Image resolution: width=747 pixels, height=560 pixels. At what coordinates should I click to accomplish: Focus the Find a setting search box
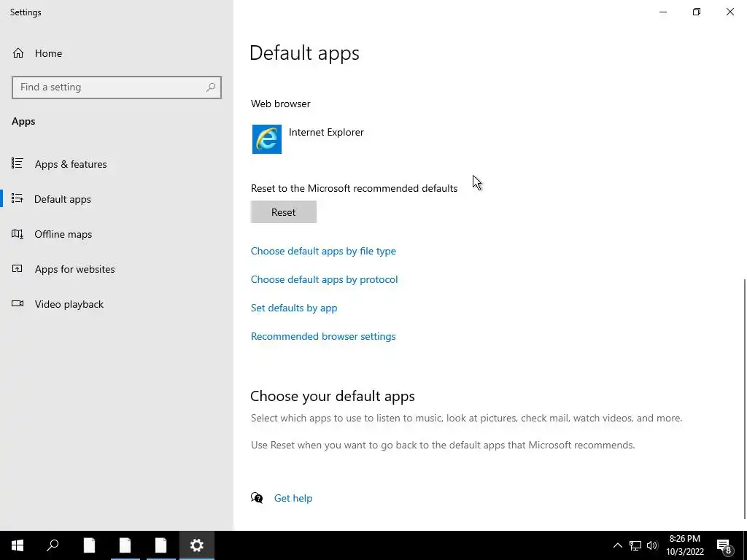[x=116, y=87]
